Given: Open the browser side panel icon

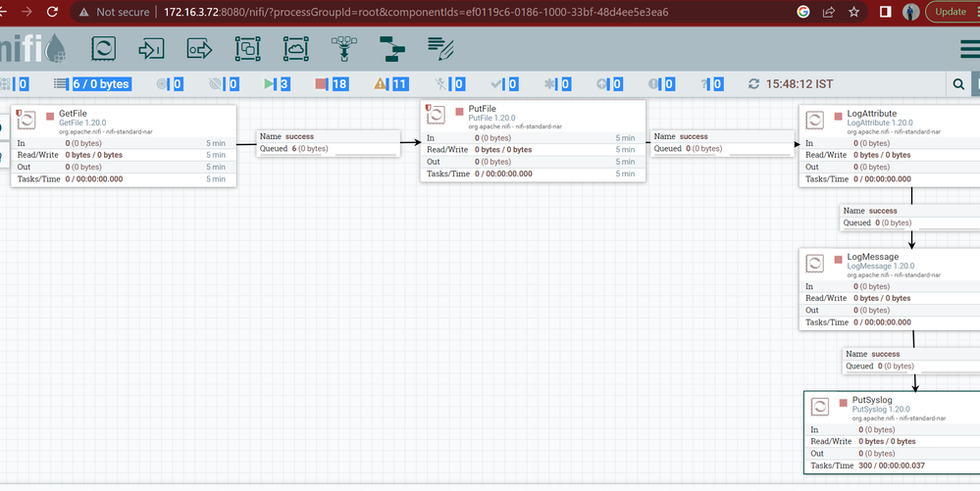Looking at the screenshot, I should pos(885,11).
